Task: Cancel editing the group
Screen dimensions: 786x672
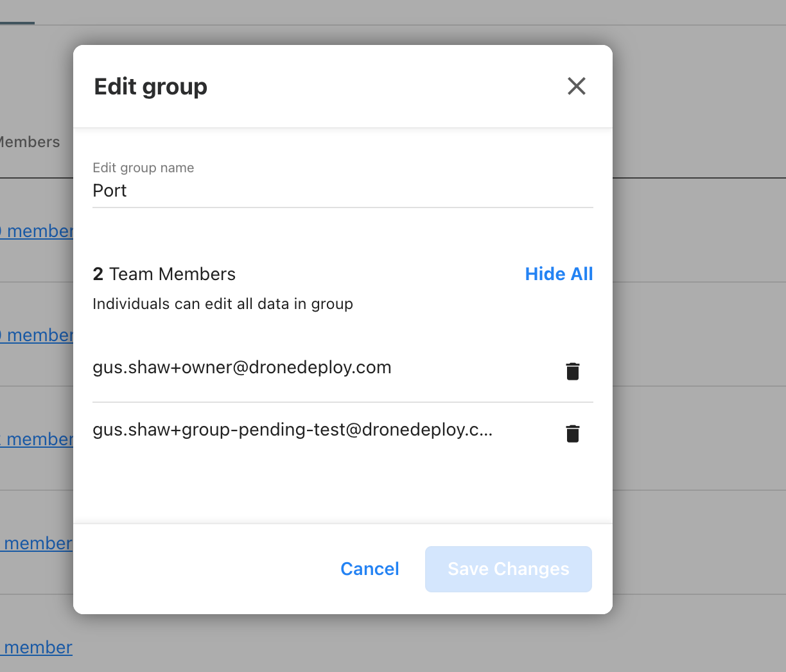Action: tap(369, 569)
